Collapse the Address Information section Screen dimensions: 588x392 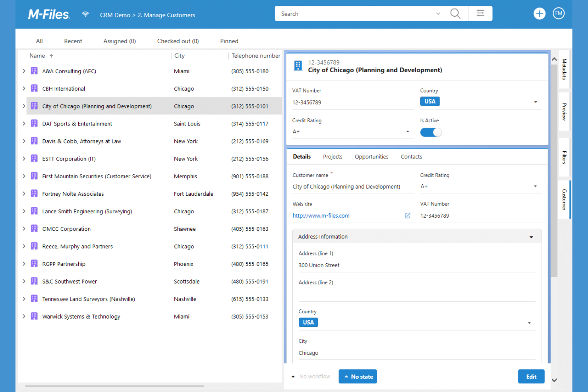pyautogui.click(x=531, y=236)
